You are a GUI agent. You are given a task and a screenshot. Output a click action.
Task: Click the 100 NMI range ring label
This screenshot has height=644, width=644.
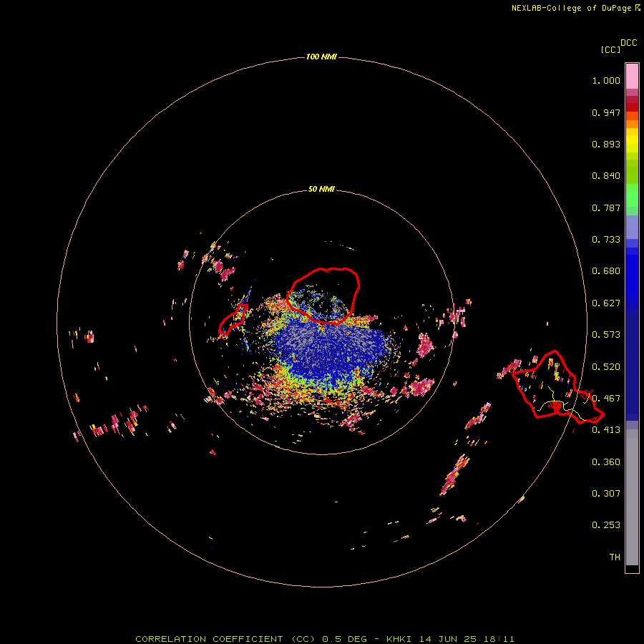click(x=321, y=57)
